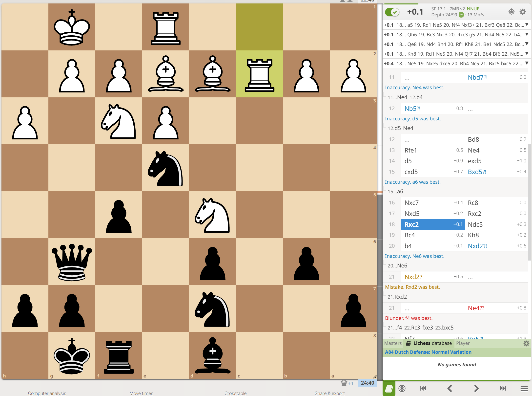Toggle the Stockfish engine analysis switch
This screenshot has height=396, width=532.
point(392,12)
